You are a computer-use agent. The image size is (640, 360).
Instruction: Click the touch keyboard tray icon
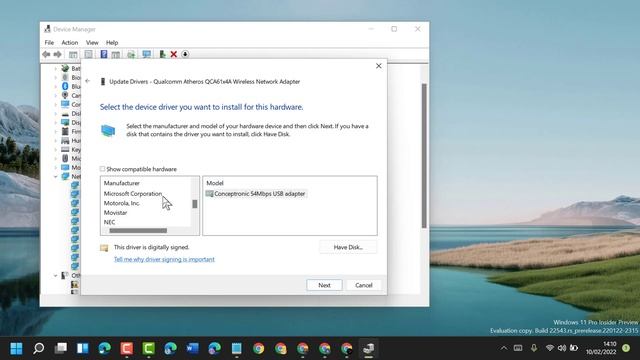pyautogui.click(x=518, y=348)
